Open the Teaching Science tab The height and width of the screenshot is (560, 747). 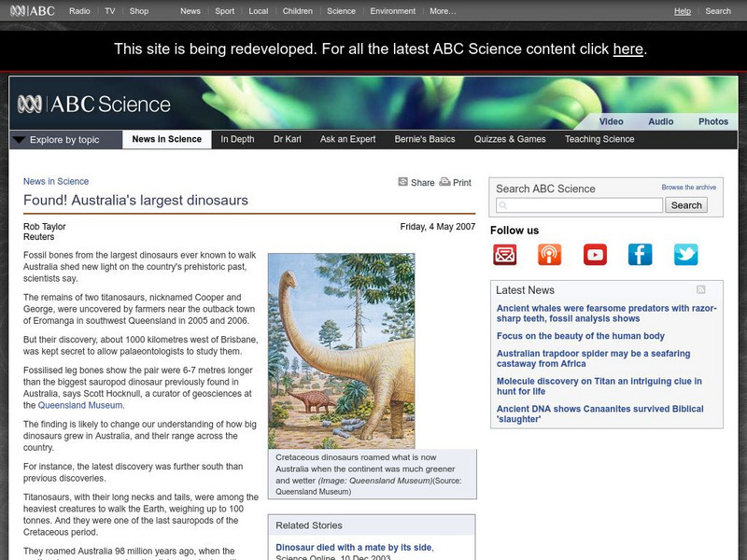pos(599,139)
